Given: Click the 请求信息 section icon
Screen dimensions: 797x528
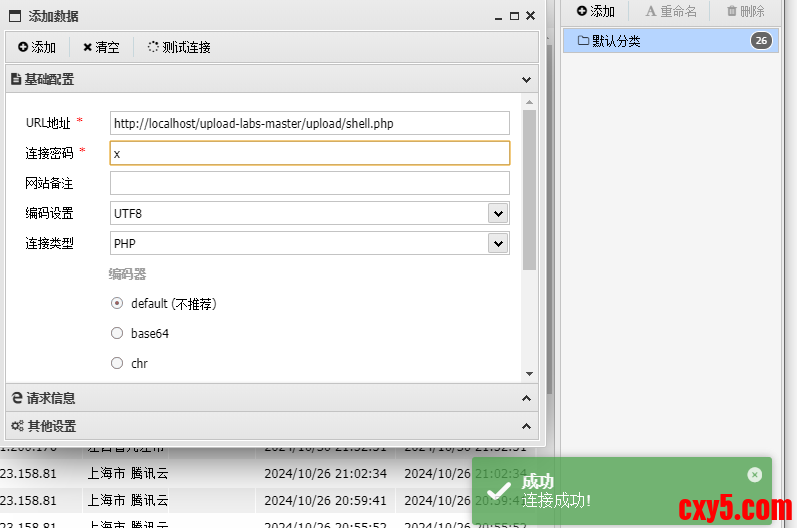Looking at the screenshot, I should 17,398.
